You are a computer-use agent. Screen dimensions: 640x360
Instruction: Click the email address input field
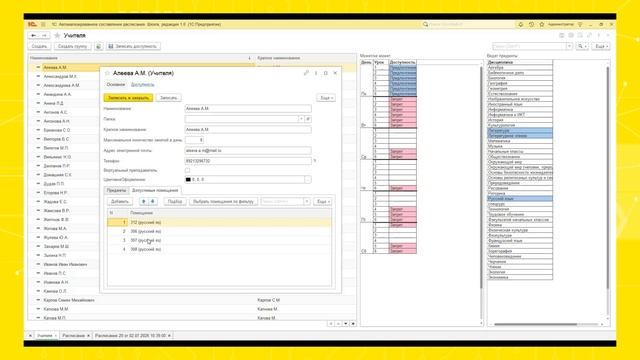248,151
